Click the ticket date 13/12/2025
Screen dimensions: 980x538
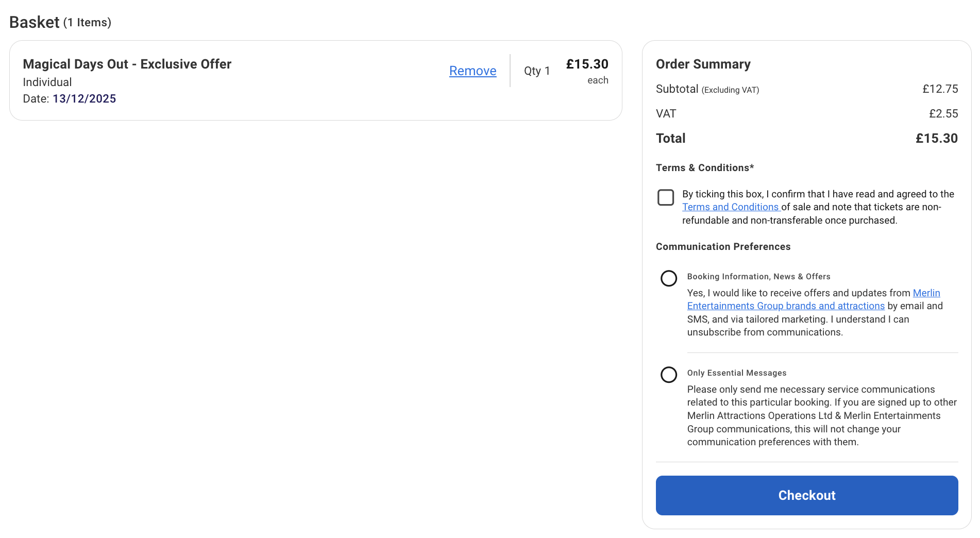(x=84, y=99)
